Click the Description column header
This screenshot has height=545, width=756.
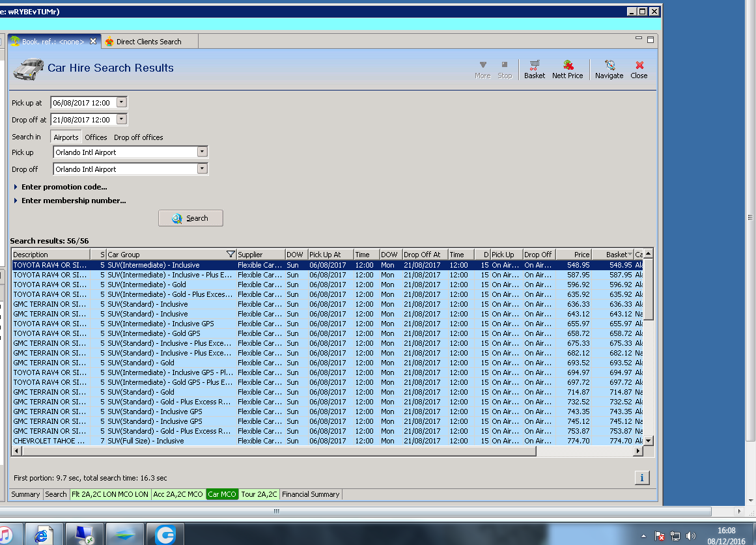click(51, 254)
